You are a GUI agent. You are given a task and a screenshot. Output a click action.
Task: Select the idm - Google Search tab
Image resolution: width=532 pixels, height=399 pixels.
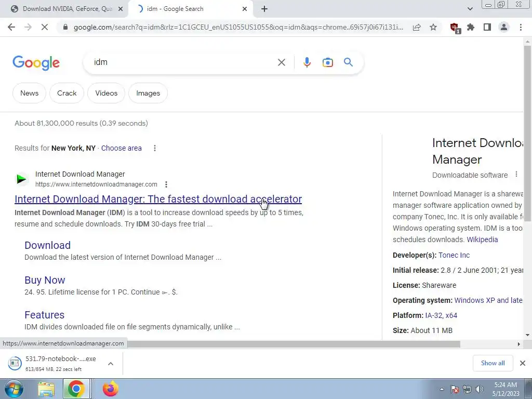click(190, 9)
